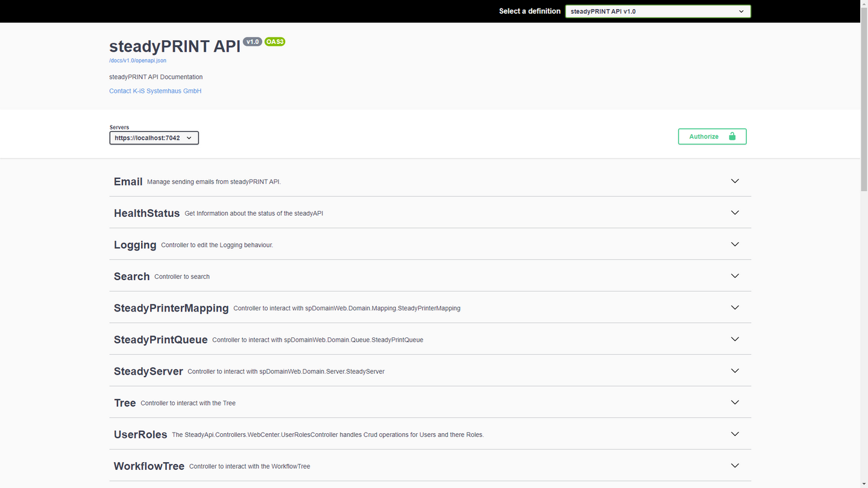Click the lock icon in Authorize button
This screenshot has width=868, height=488.
(732, 137)
